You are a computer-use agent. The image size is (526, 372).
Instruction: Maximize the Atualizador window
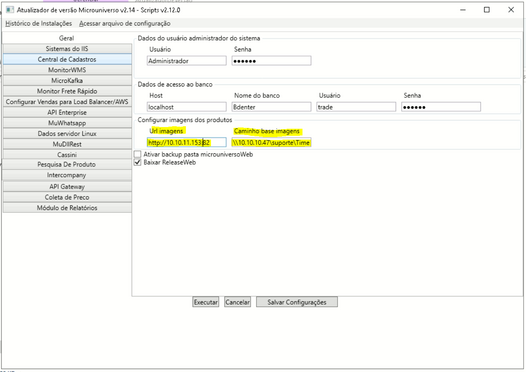[487, 10]
